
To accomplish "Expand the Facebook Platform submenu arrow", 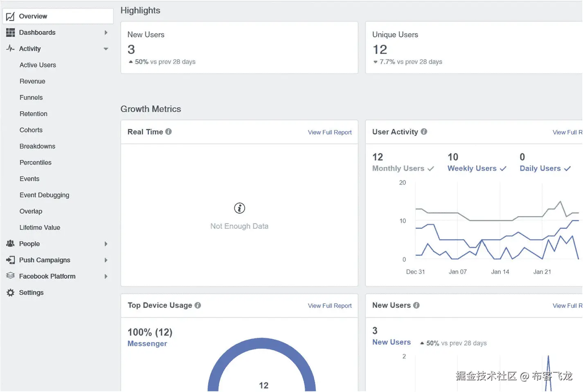I will click(x=106, y=276).
